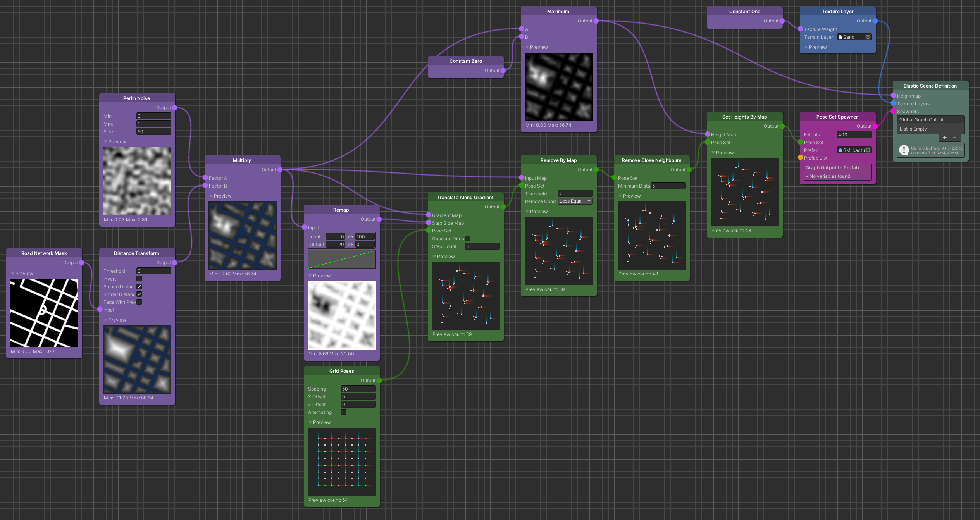Viewport: 980px width, 520px height.
Task: Click the Remap green curve graph
Action: pos(341,259)
